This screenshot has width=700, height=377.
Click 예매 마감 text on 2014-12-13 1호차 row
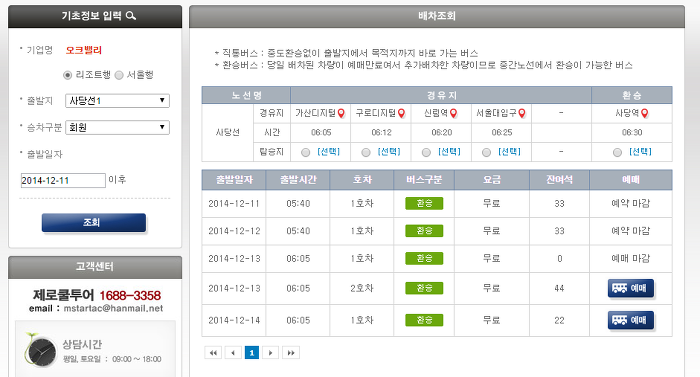631,259
